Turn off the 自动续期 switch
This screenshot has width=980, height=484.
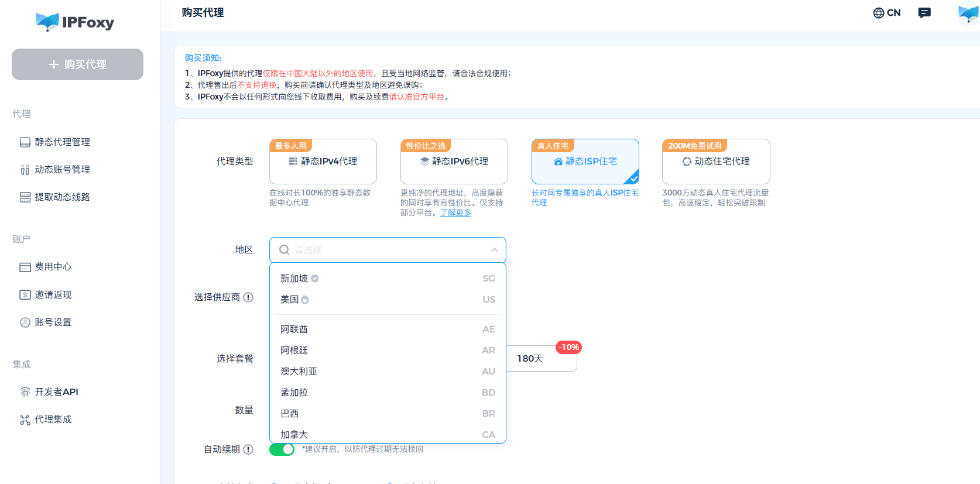(282, 449)
